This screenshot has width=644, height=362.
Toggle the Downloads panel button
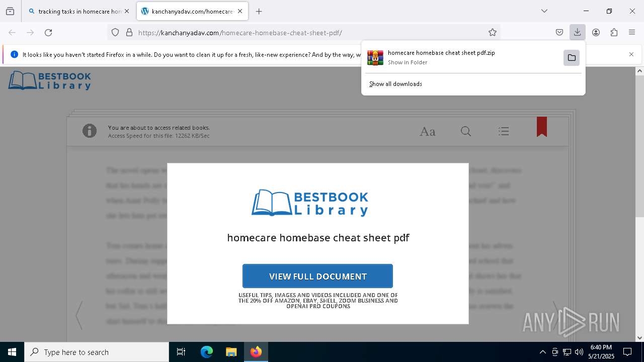577,33
